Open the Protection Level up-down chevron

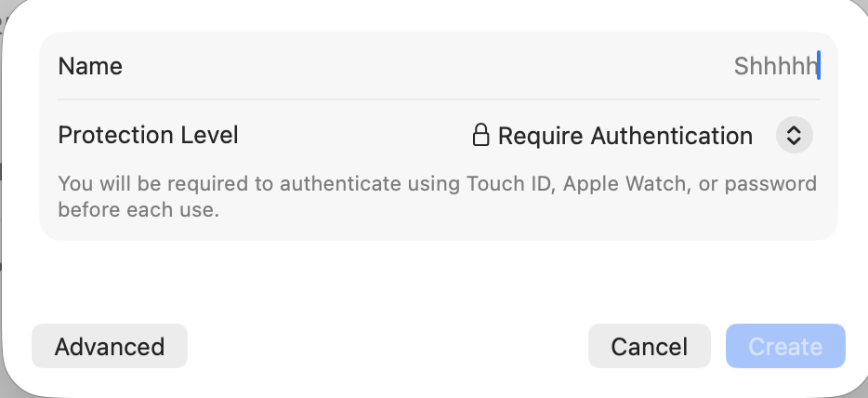click(794, 135)
